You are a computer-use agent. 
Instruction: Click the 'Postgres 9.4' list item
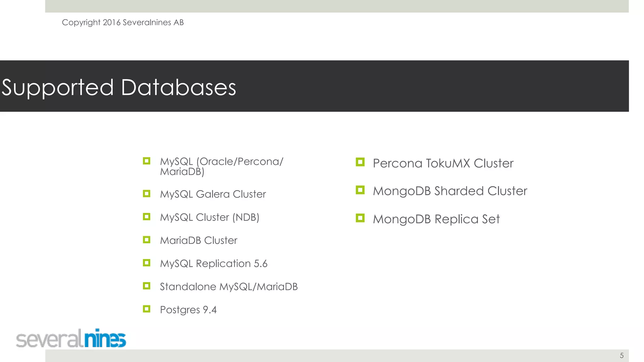pyautogui.click(x=188, y=310)
